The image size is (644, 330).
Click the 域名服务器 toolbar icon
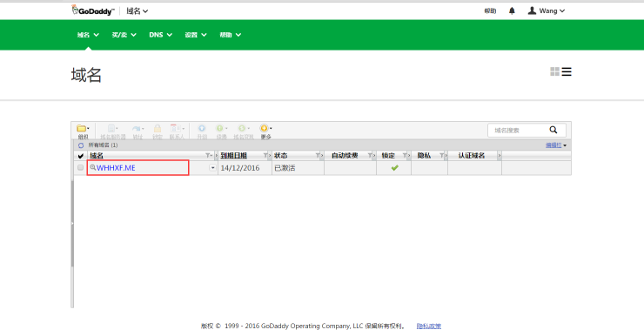[x=113, y=131]
